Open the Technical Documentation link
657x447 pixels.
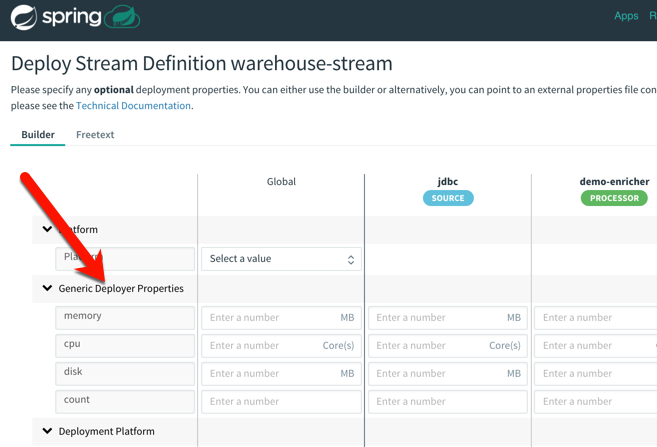tap(133, 106)
